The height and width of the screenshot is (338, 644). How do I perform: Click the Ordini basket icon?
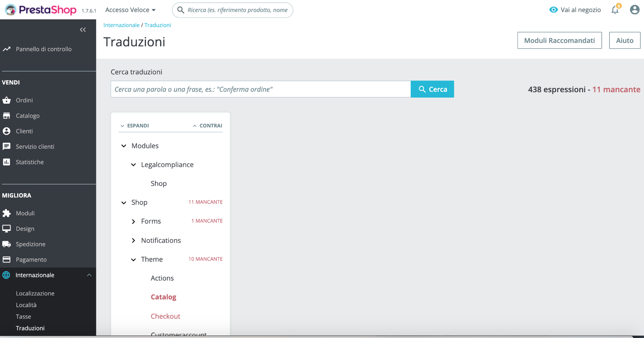tap(6, 100)
